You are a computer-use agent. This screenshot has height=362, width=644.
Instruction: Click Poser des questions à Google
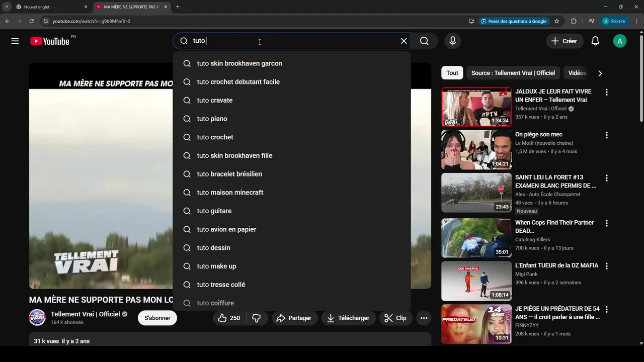click(x=514, y=21)
